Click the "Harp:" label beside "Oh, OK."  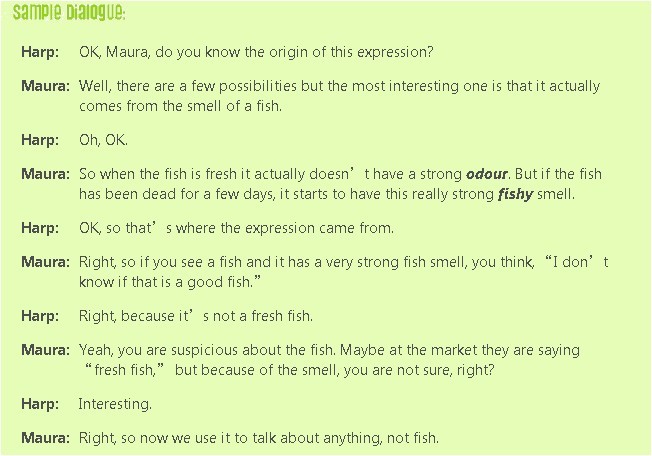click(x=40, y=140)
